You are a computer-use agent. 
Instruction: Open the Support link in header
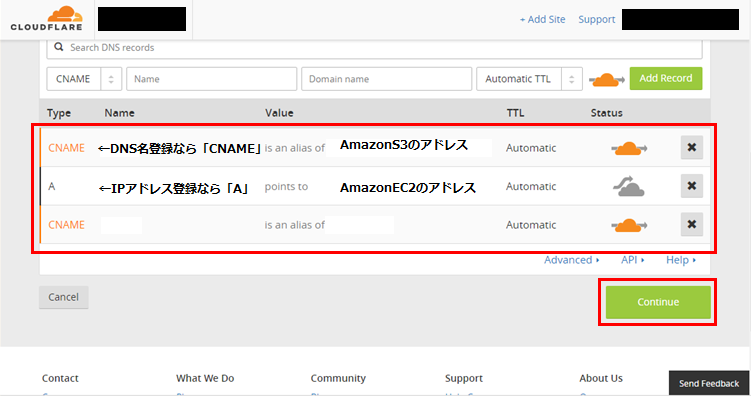(x=596, y=20)
